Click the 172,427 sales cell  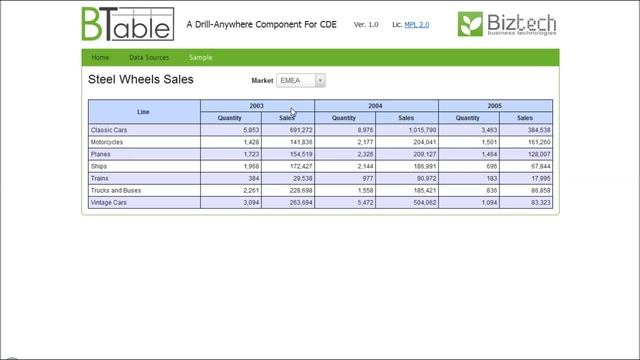coord(288,167)
